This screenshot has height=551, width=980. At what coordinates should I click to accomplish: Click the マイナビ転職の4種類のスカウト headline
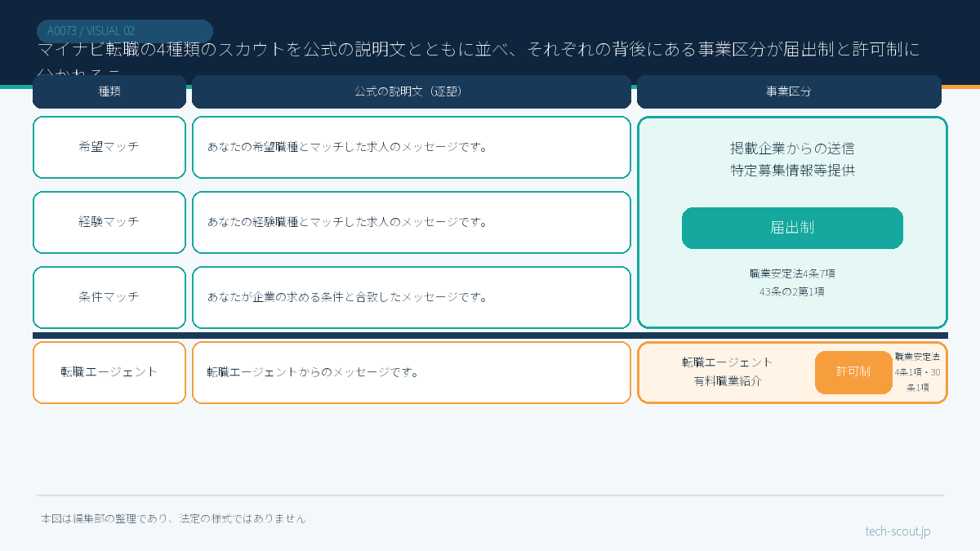tap(479, 60)
